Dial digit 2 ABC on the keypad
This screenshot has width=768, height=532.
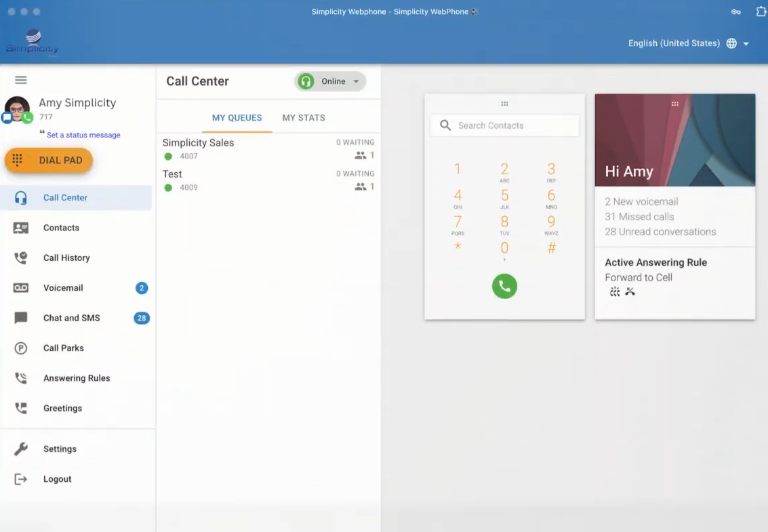coord(504,172)
